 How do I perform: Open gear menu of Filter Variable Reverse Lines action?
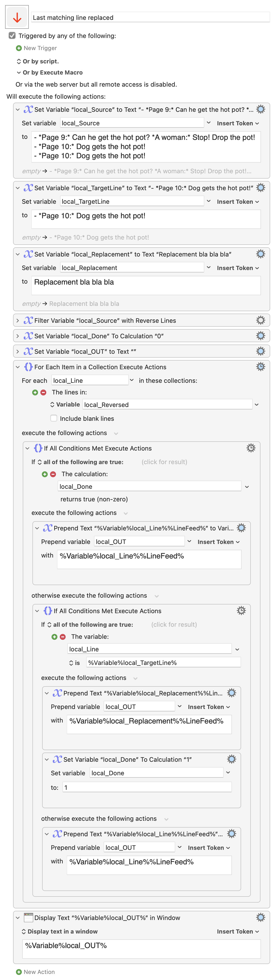coord(260,320)
